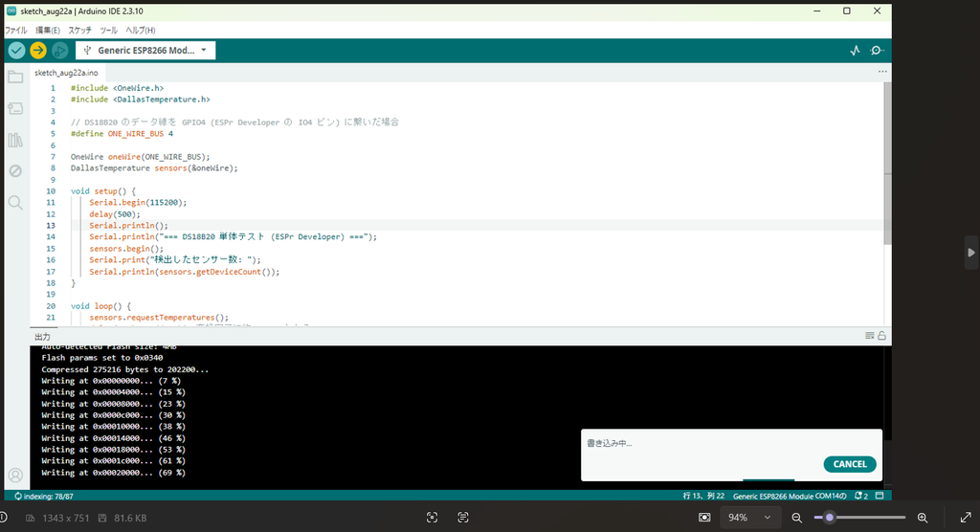Click the Verify sketch checkmark button
980x532 pixels.
[x=17, y=51]
